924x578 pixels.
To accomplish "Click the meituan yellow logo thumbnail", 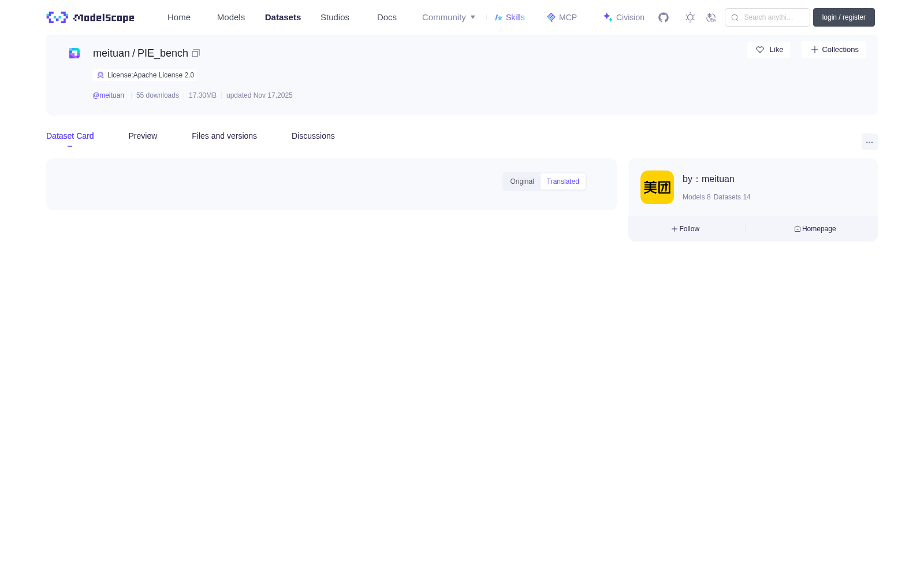I will 657,187.
